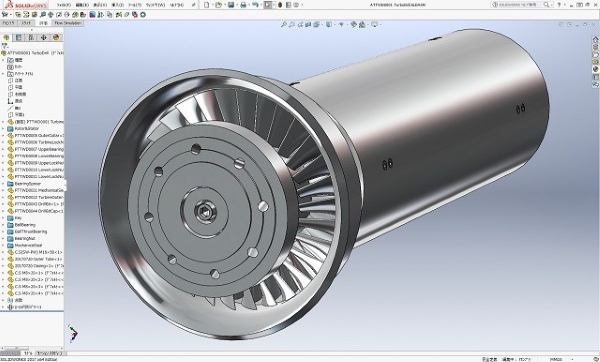Expand the RotorAndStator folder node
The image size is (600, 362).
[3, 129]
